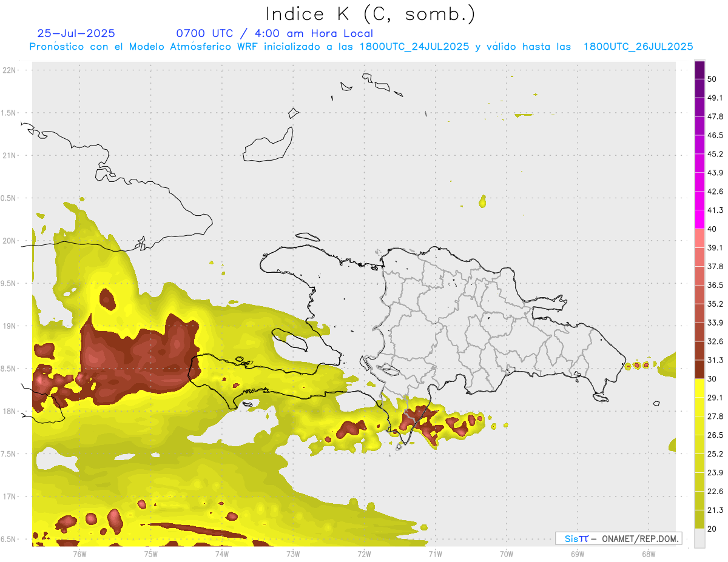728x562 pixels.
Task: Select the "73W" longitude label
Action: click(293, 554)
